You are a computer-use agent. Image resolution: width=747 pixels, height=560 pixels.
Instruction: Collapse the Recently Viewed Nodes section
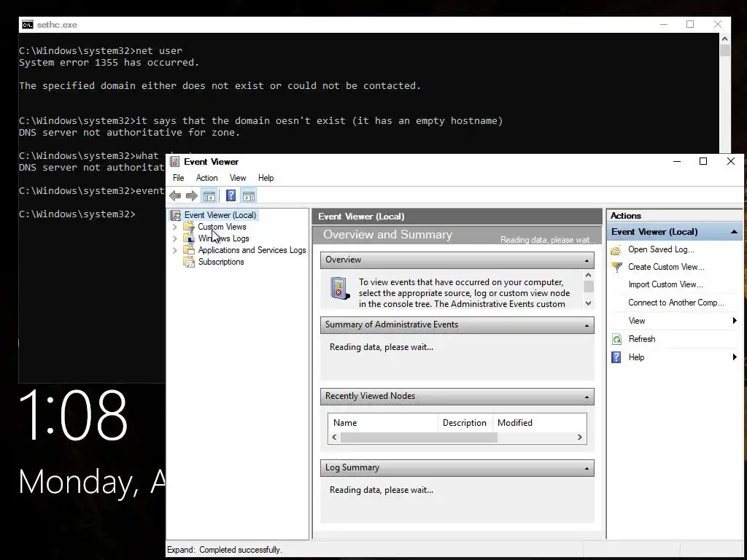587,397
